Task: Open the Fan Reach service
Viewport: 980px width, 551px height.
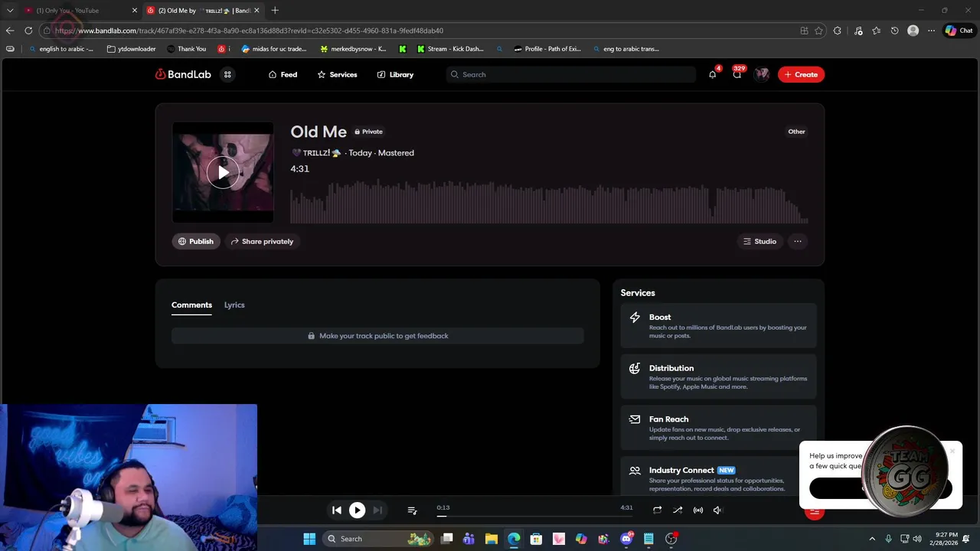Action: [x=718, y=428]
